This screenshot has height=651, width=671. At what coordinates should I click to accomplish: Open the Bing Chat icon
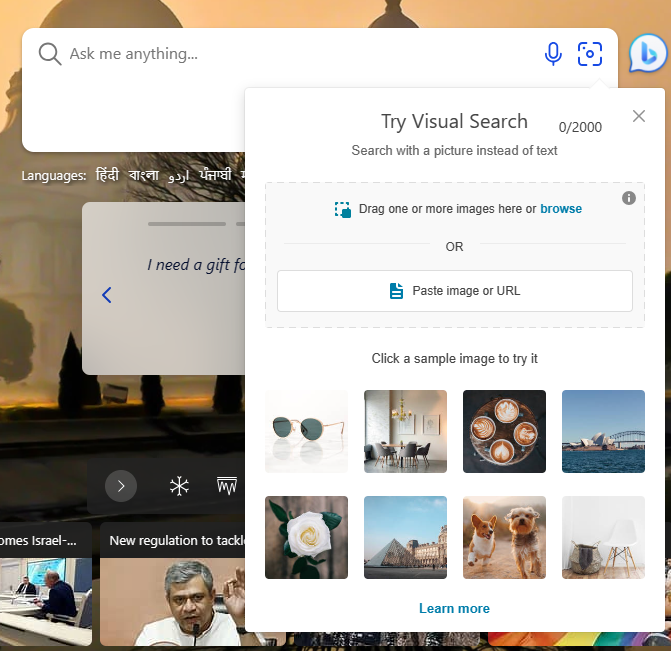(647, 54)
